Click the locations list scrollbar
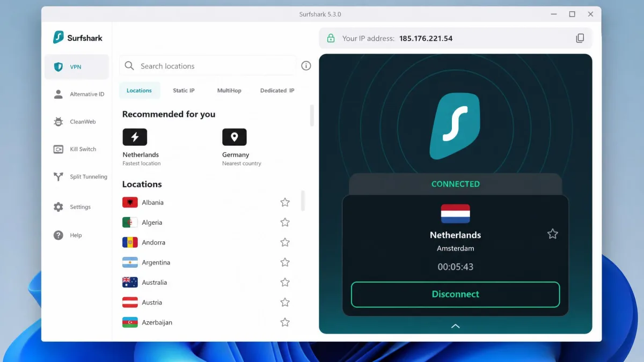Screen dimensions: 644x362 click(303, 201)
